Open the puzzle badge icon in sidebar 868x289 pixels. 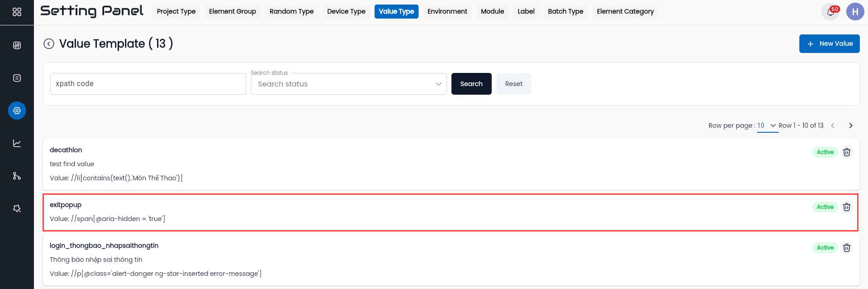pos(17,208)
